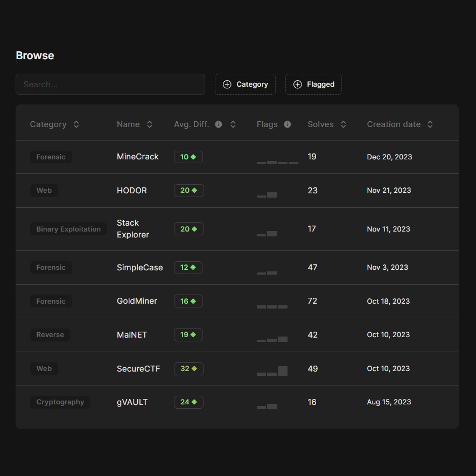Click the sort arrows after Avg. Diff.
Viewport: 476px width, 476px height.
pyautogui.click(x=233, y=124)
